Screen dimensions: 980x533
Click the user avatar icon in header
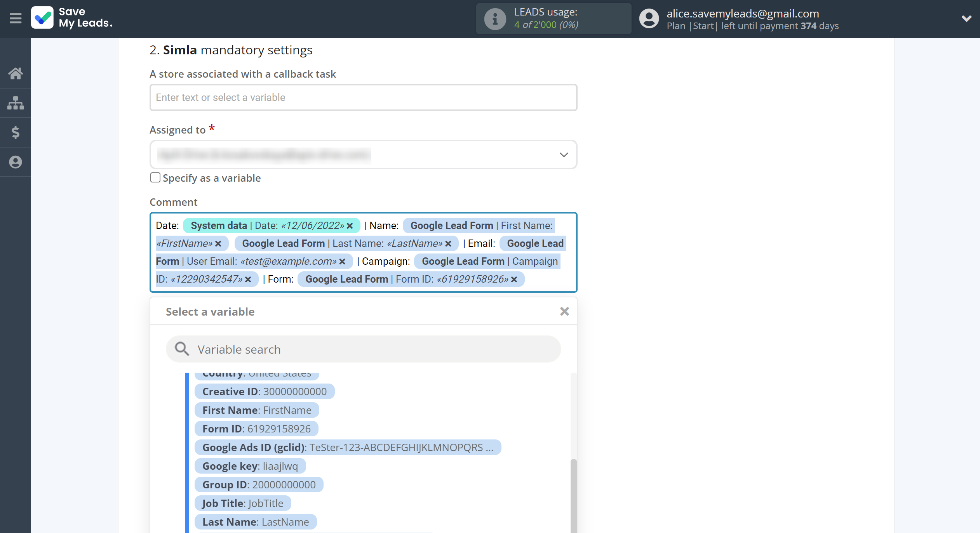coord(649,19)
